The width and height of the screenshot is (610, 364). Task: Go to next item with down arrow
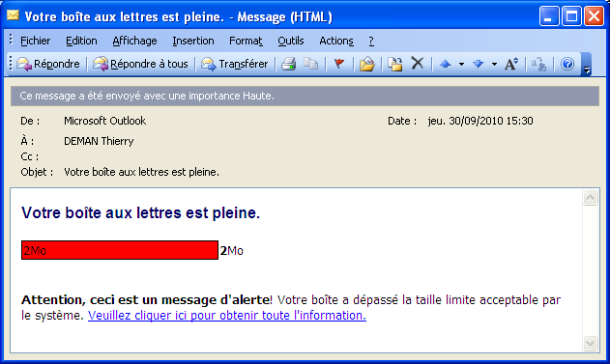[479, 64]
